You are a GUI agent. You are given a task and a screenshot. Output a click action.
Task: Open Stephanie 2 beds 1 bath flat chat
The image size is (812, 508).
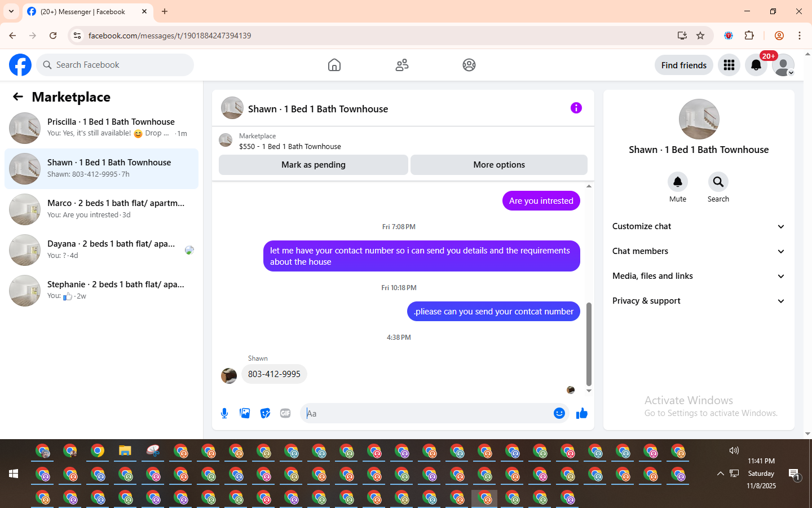[101, 291]
